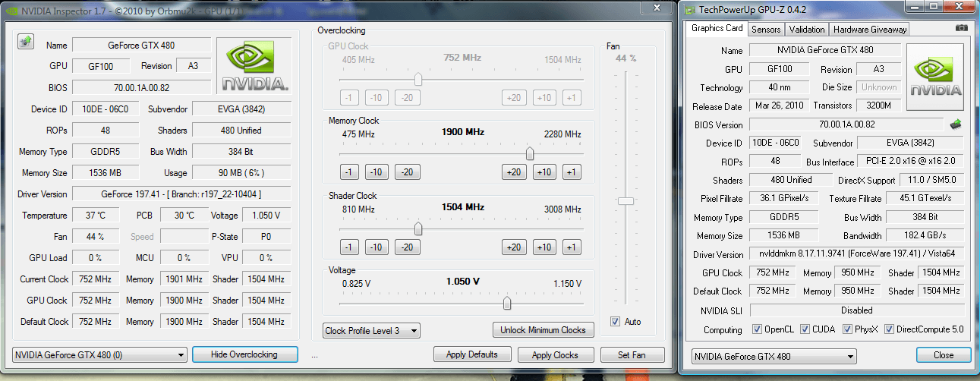The width and height of the screenshot is (980, 381).
Task: Click the P-State field showing P0
Action: pyautogui.click(x=266, y=236)
